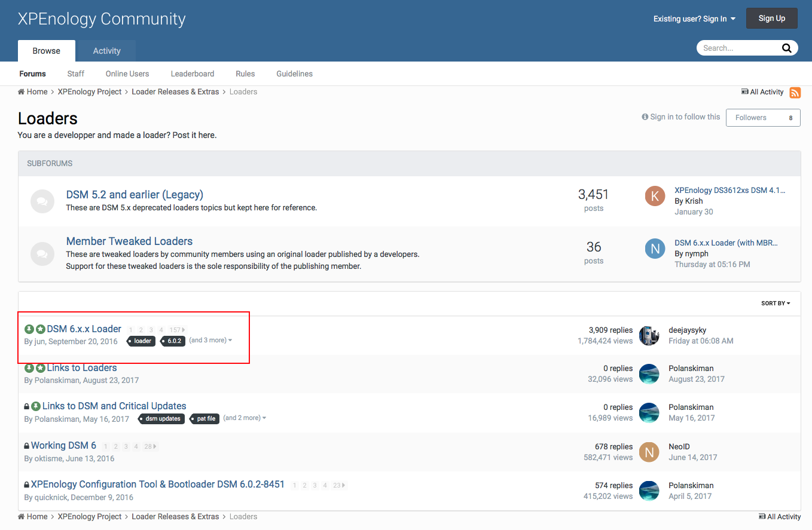Image resolution: width=812 pixels, height=530 pixels.
Task: Click the Member Tweaked Loaders bubble icon
Action: (x=42, y=254)
